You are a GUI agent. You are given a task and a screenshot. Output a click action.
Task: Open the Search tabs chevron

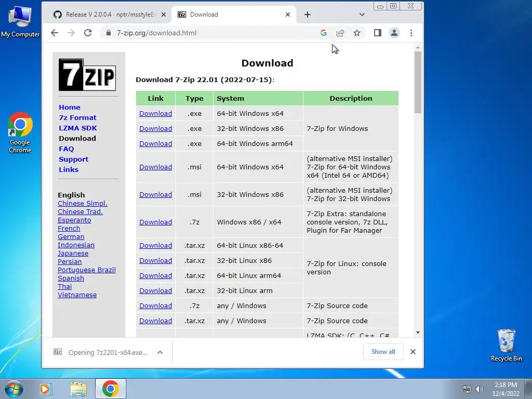[x=362, y=15]
